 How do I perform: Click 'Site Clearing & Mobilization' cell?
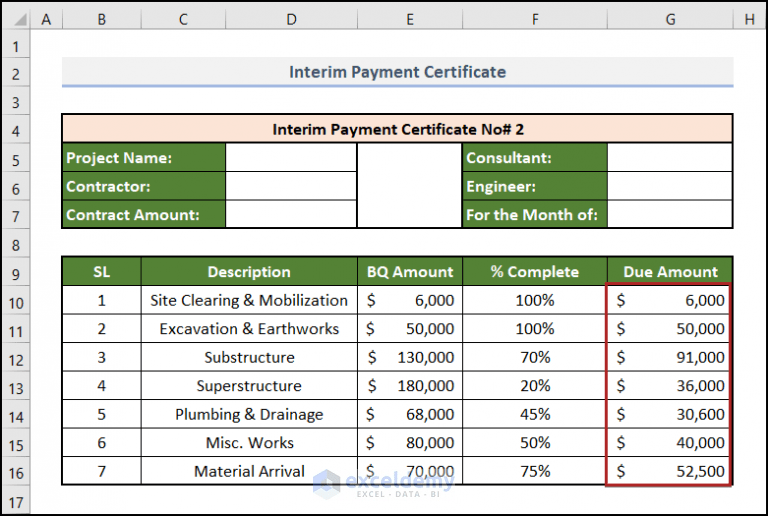coord(249,300)
